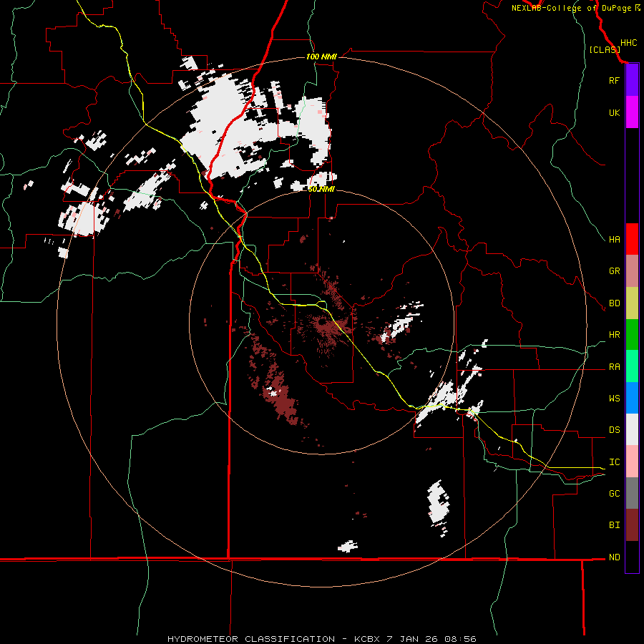Click the WS legend label
This screenshot has height=644, width=644.
[x=614, y=399]
